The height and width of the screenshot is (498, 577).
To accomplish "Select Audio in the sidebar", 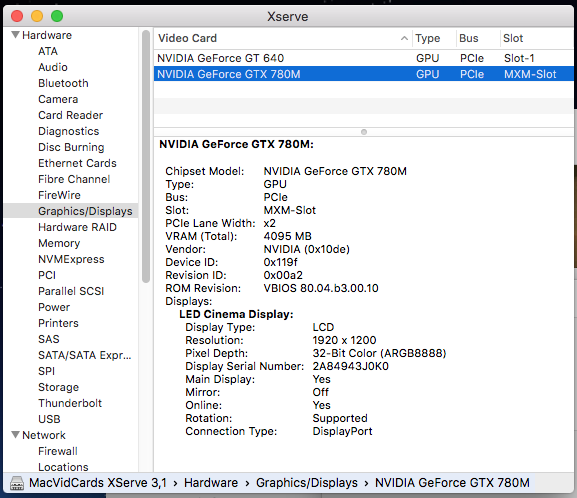I will tap(53, 67).
